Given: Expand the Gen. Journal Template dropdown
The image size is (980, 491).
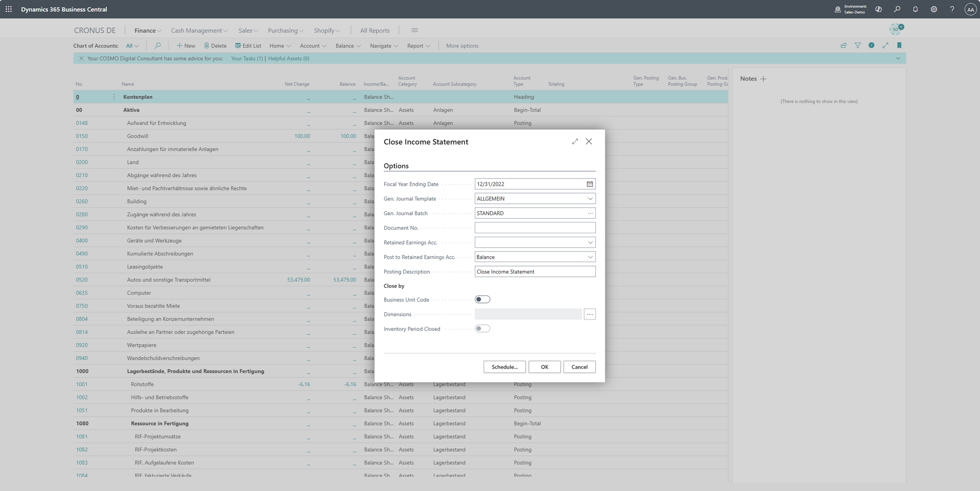Looking at the screenshot, I should pos(590,199).
